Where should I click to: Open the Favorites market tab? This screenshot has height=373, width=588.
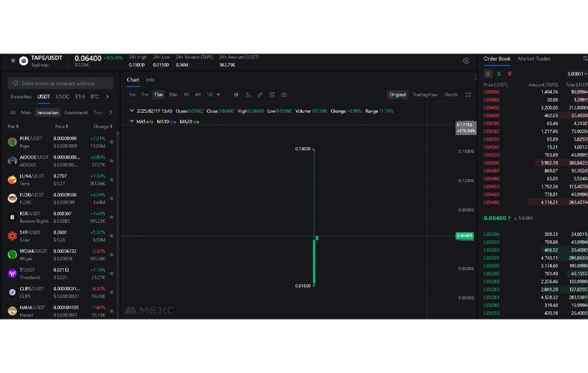21,96
